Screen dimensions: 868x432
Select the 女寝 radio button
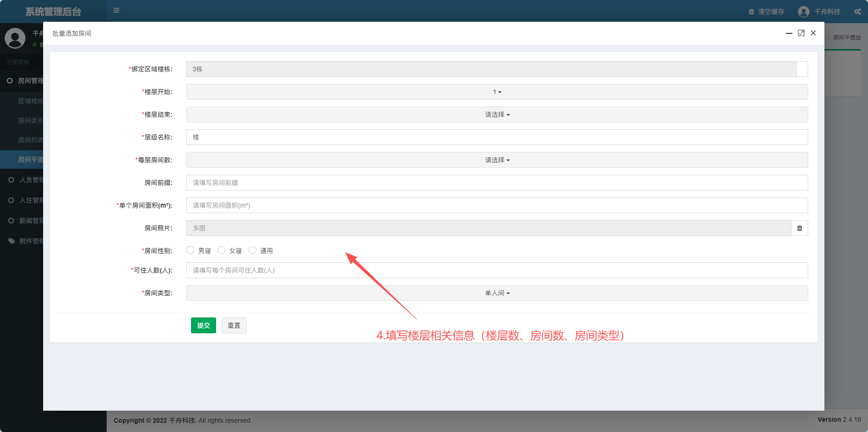pyautogui.click(x=221, y=250)
